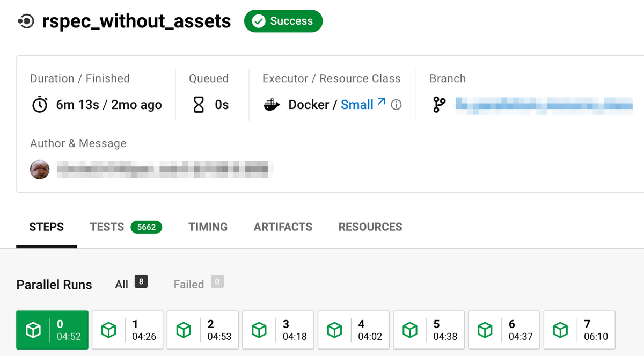This screenshot has height=356, width=644.
Task: Click the job icon beside rspec_without_assets
Action: (x=26, y=21)
